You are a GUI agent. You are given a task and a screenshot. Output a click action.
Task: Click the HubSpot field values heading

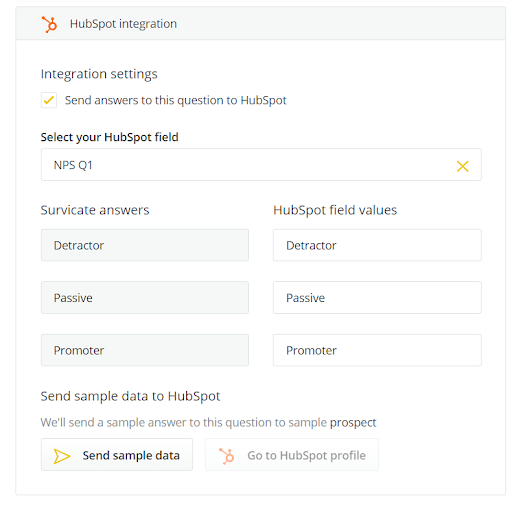pyautogui.click(x=335, y=210)
